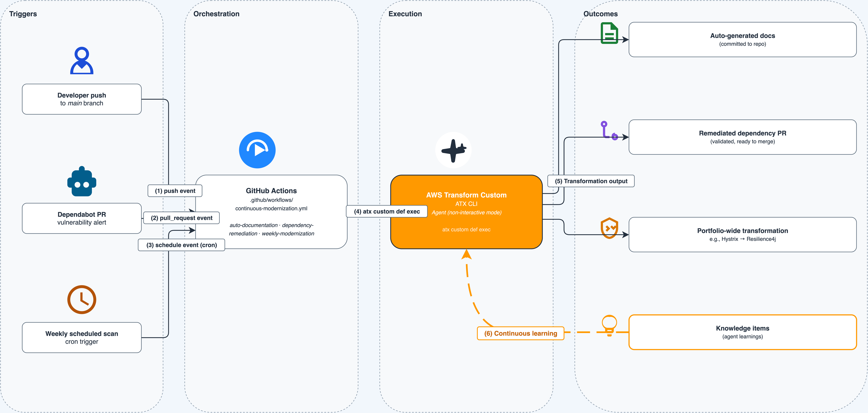Click the 'cron trigger' text
This screenshot has height=413, width=868.
click(82, 342)
